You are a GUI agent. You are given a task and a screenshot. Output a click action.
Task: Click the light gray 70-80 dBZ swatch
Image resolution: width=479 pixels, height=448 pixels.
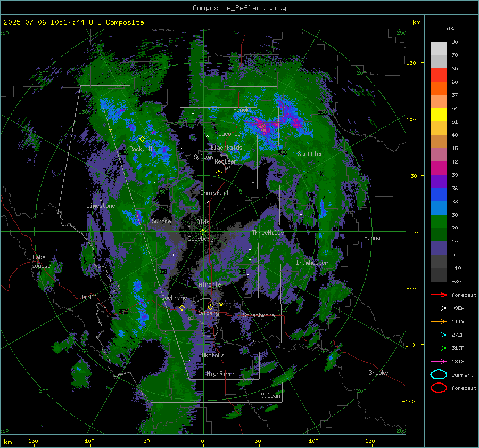[x=439, y=48]
